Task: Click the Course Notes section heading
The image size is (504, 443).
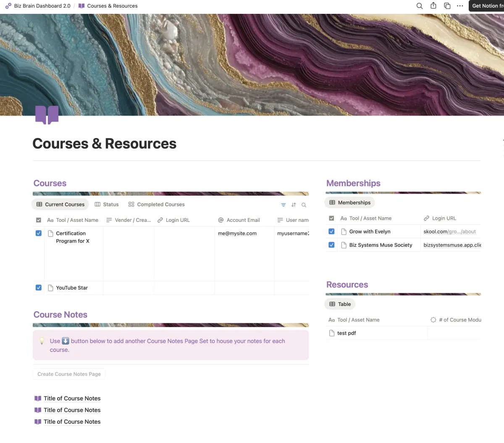Action: [x=60, y=315]
